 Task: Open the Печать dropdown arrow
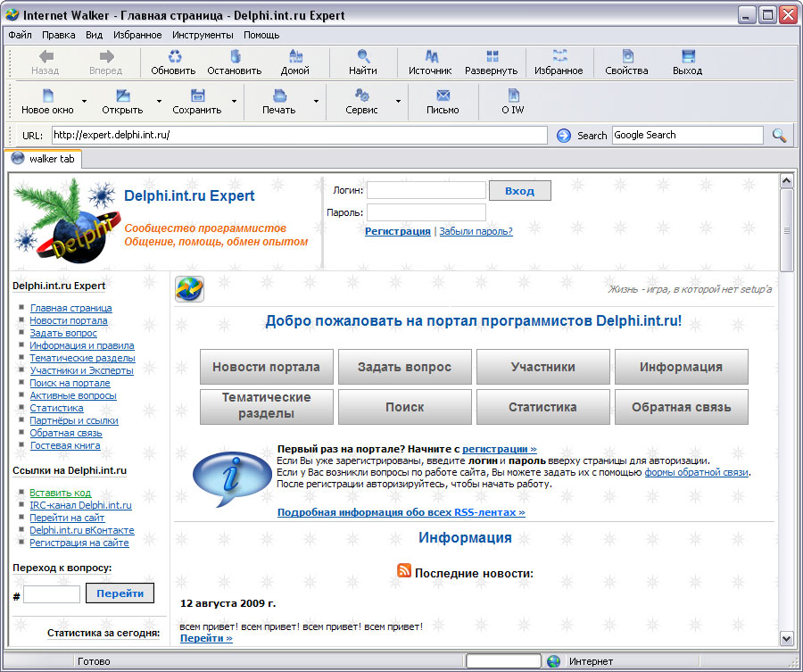pyautogui.click(x=316, y=102)
